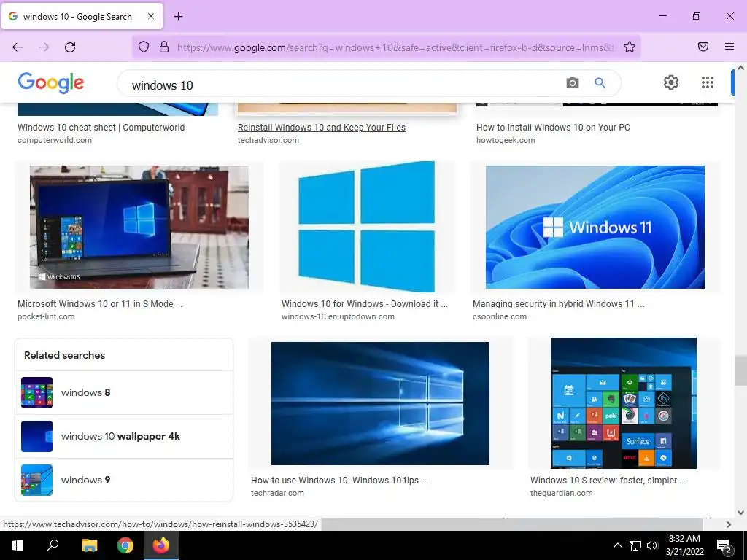The width and height of the screenshot is (747, 560).
Task: Click the techradar.com source link
Action: click(277, 494)
